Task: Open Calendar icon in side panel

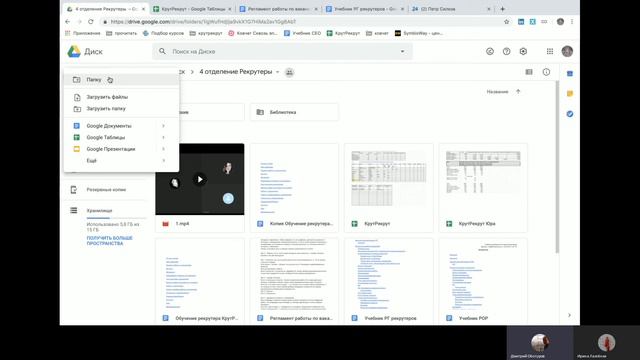Action: click(x=570, y=73)
